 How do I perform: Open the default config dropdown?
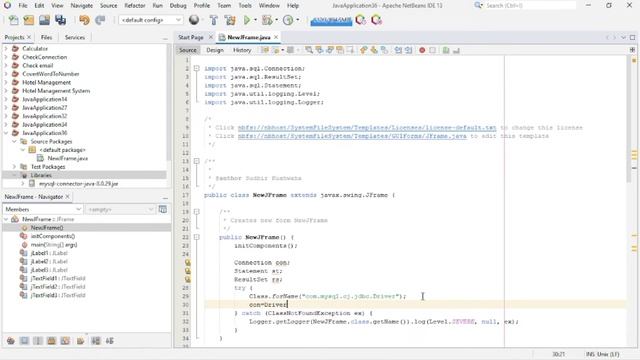coord(150,20)
